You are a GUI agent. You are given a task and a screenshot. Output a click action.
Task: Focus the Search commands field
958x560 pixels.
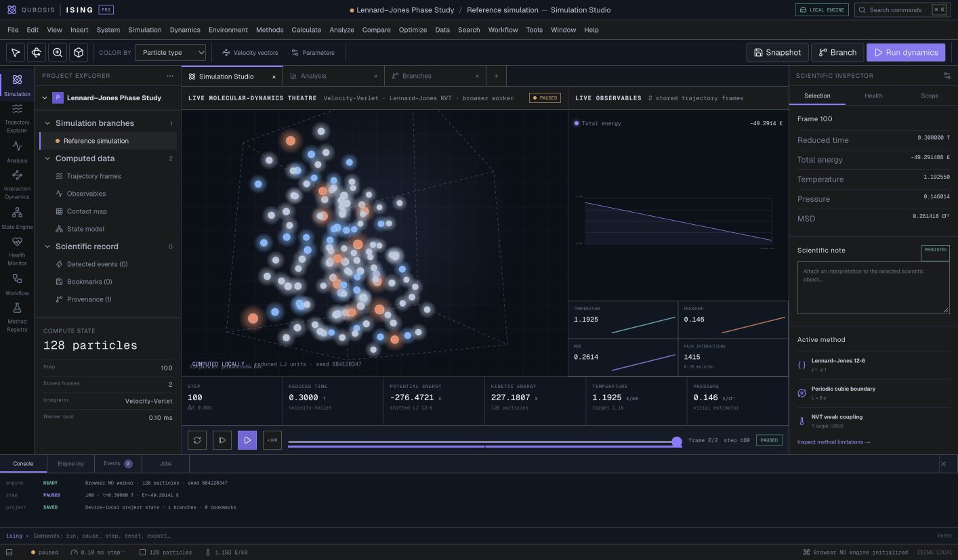901,10
